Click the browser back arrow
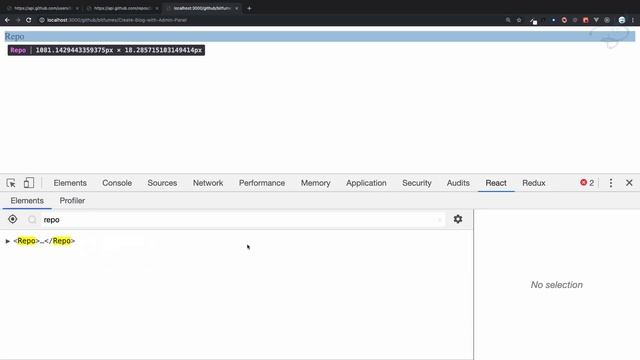 click(x=7, y=20)
